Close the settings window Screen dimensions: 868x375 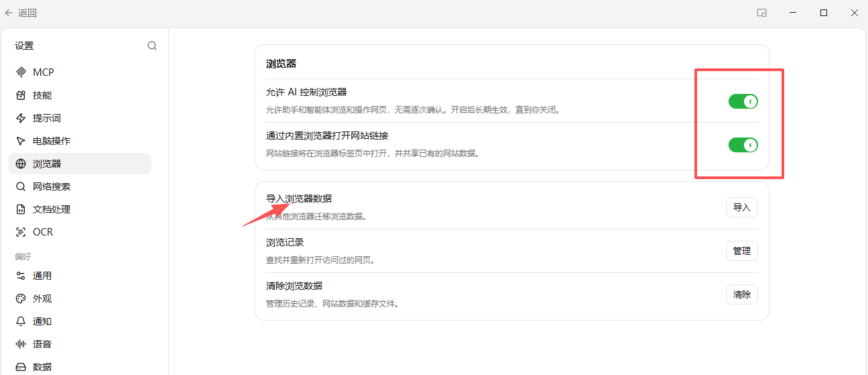point(855,13)
